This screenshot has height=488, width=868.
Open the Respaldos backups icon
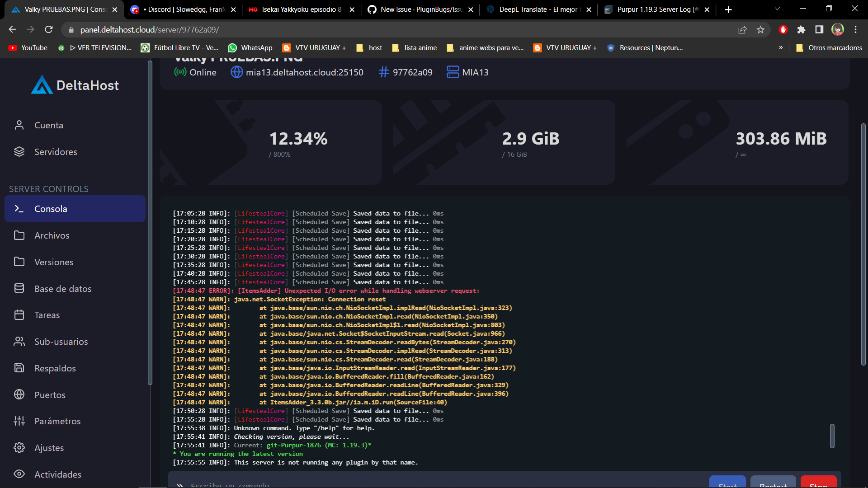point(20,368)
